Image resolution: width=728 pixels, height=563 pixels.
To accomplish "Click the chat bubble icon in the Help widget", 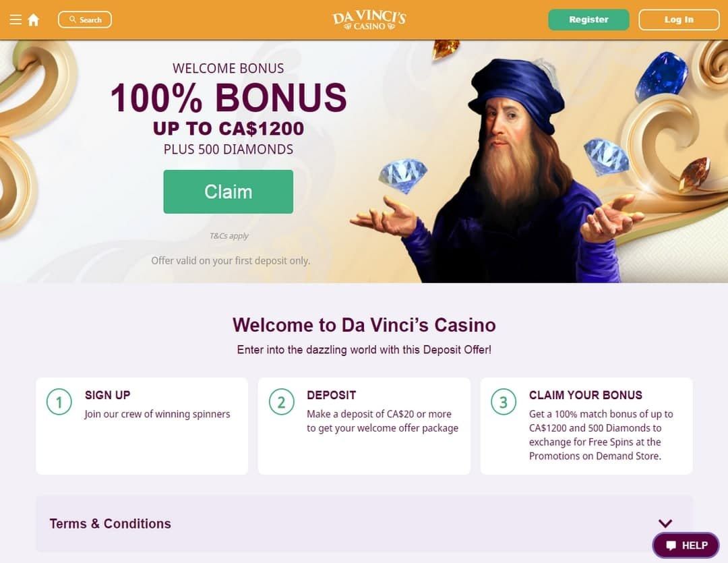I will pyautogui.click(x=671, y=545).
